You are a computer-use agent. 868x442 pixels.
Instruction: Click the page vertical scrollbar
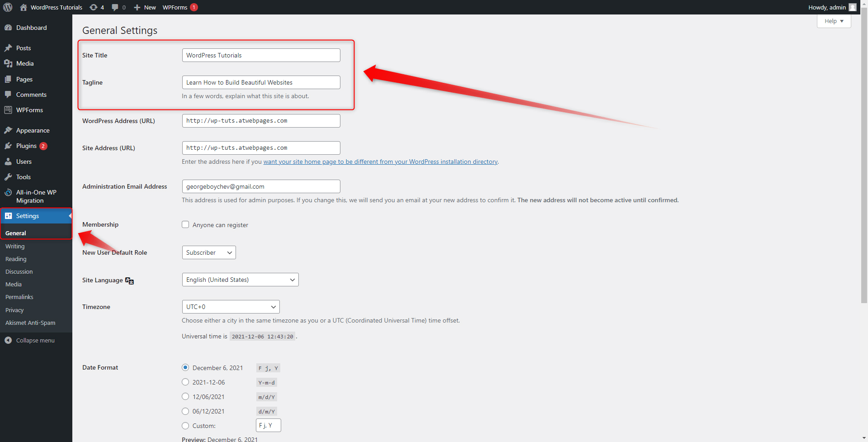tap(864, 156)
